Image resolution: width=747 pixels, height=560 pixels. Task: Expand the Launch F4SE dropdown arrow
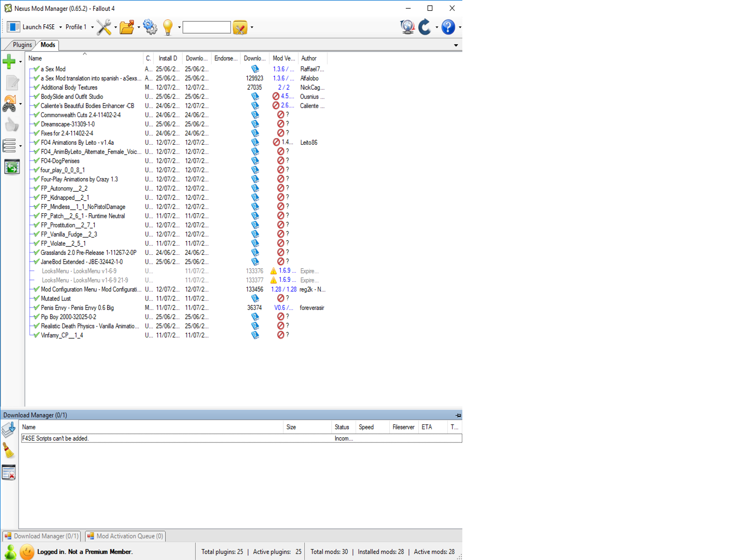[60, 27]
